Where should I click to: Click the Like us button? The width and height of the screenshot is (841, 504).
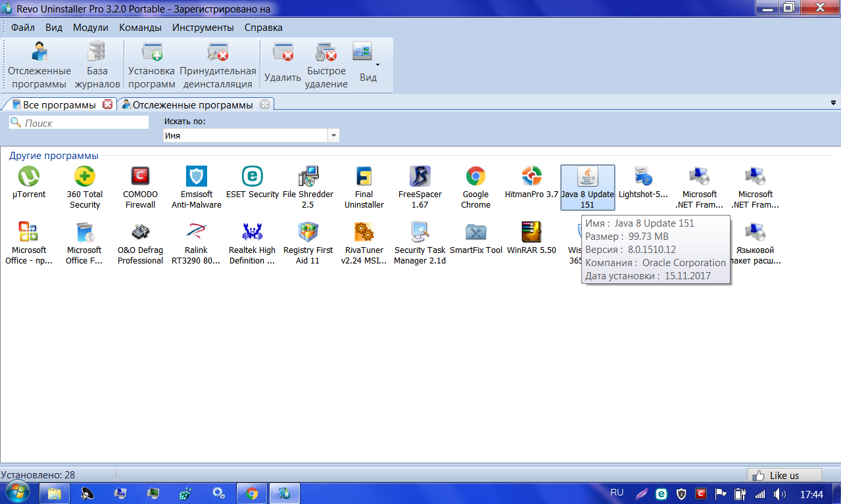(x=784, y=475)
